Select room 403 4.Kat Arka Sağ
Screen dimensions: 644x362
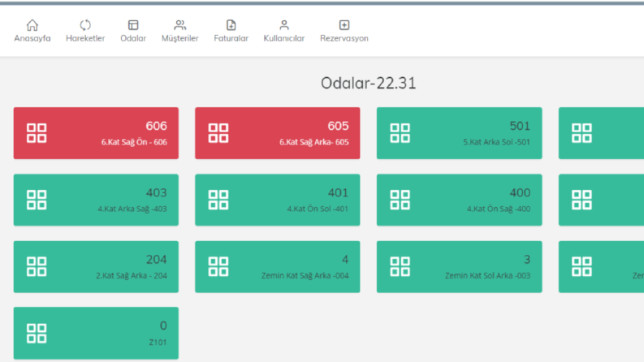[96, 200]
